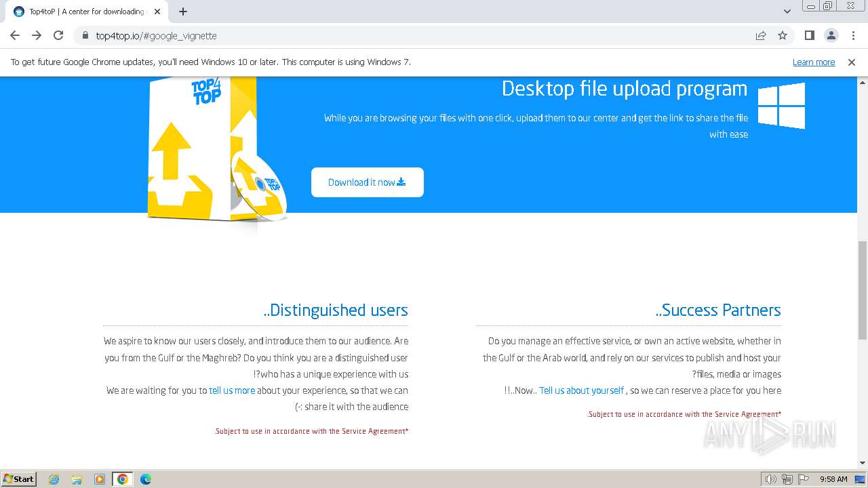Open Learn more about Chrome updates
868x488 pixels.
[814, 62]
